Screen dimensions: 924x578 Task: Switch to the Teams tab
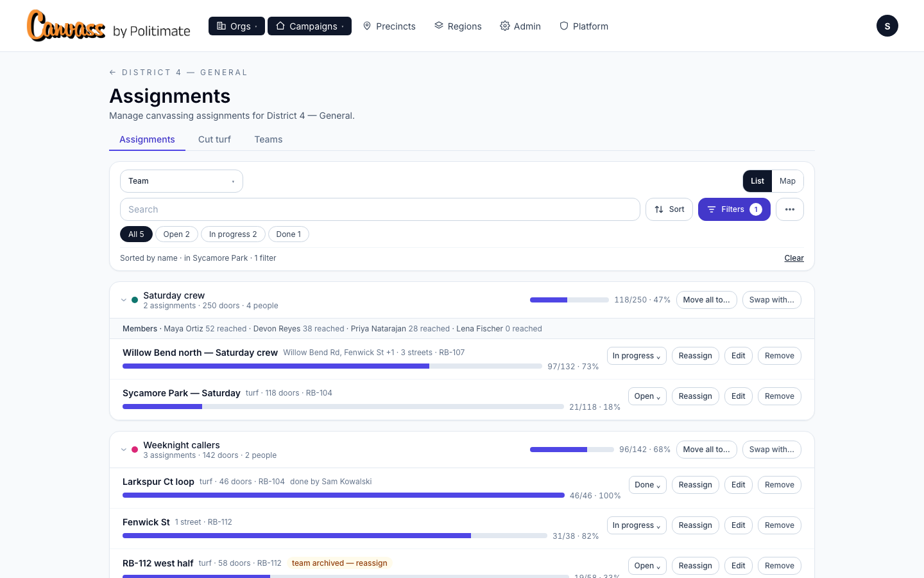[x=268, y=139]
